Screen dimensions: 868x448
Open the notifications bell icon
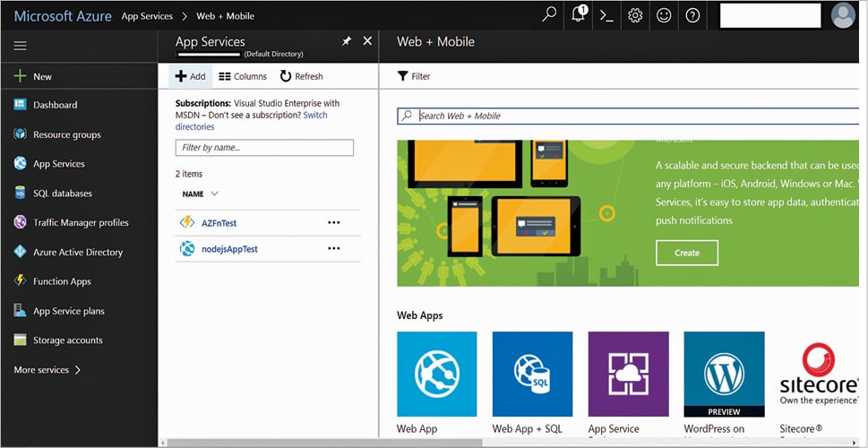[x=578, y=15]
